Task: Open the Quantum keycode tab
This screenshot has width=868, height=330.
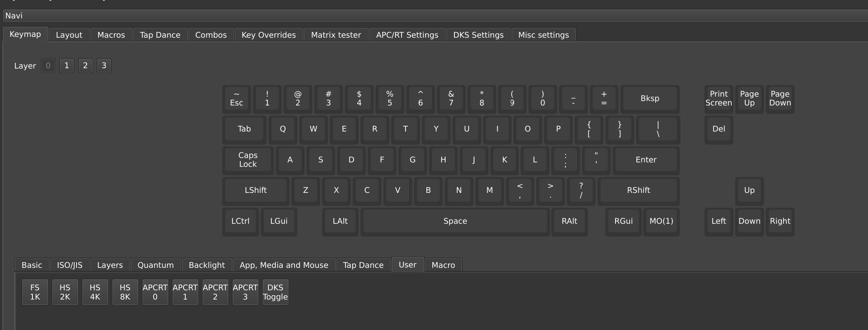Action: [155, 265]
